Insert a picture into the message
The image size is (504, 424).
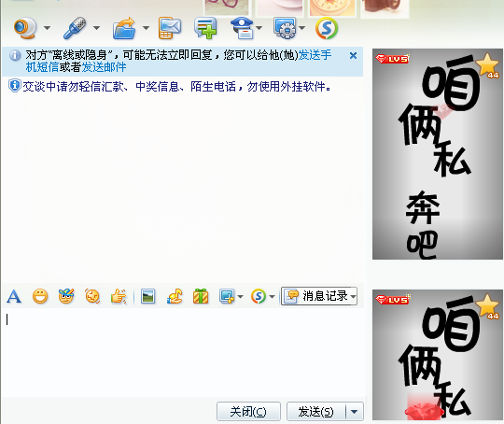148,296
